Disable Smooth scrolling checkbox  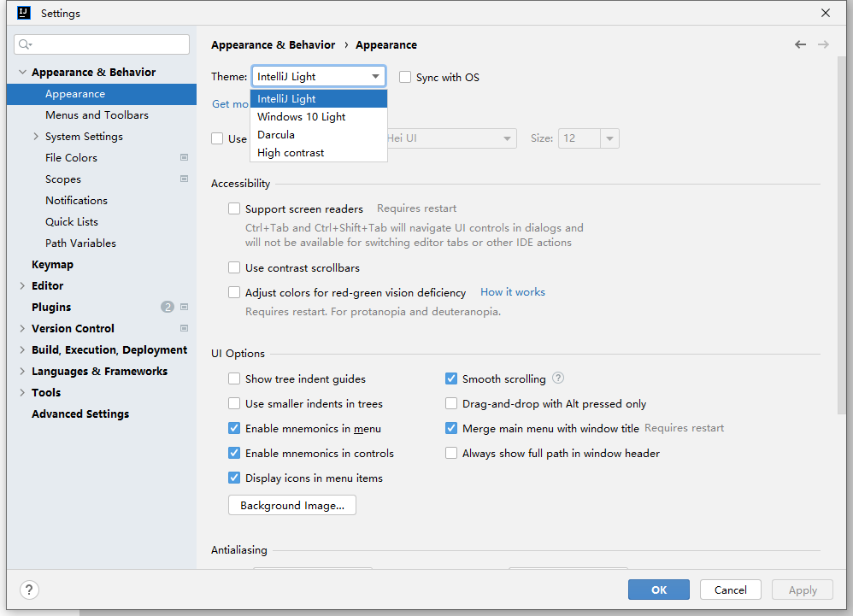click(x=451, y=379)
